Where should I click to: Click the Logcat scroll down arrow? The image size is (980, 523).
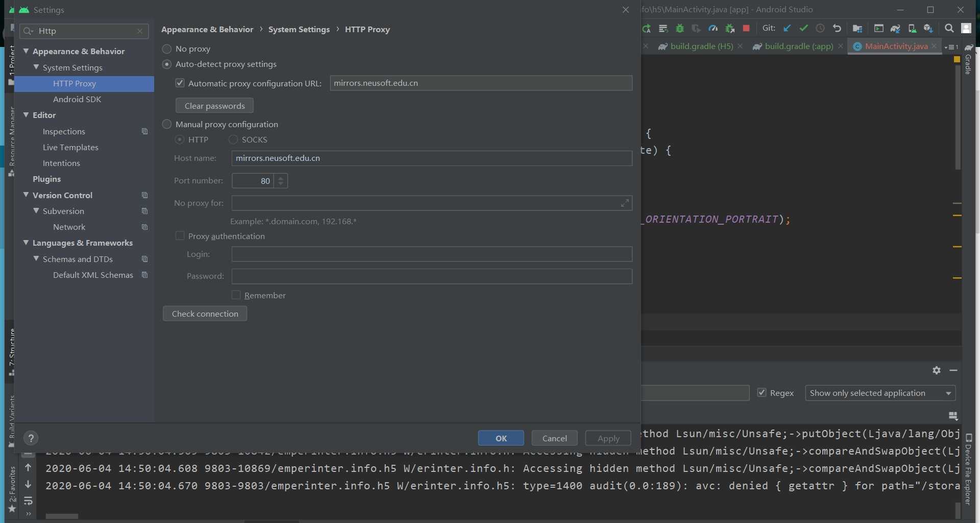(28, 484)
